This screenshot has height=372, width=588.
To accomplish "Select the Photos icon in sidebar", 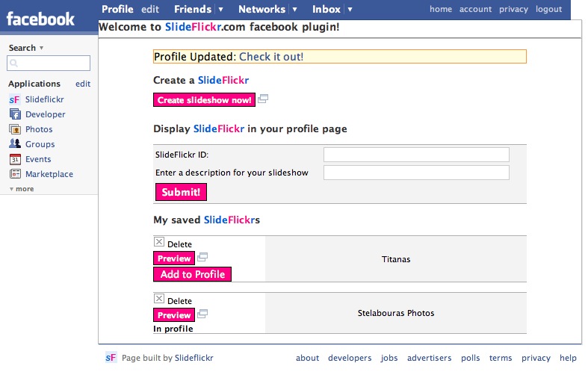I will click(x=14, y=129).
